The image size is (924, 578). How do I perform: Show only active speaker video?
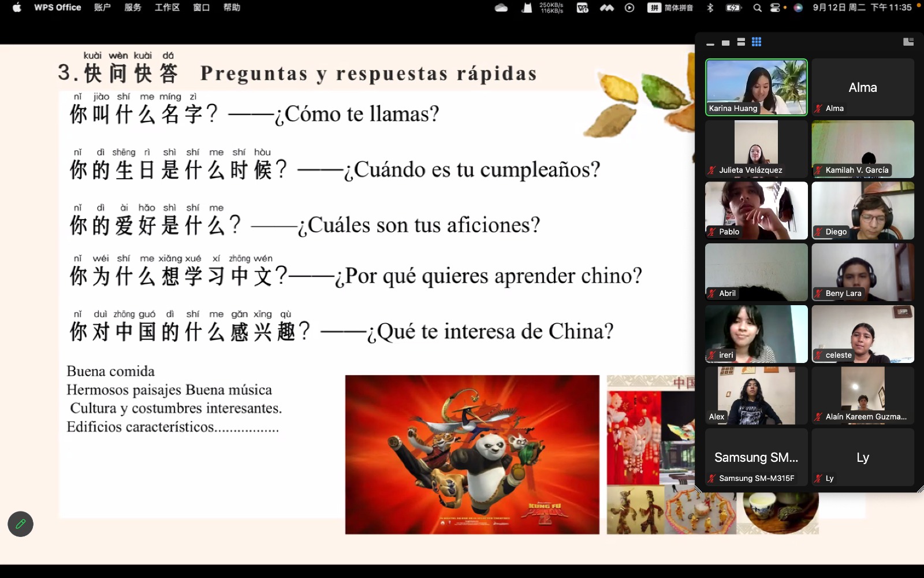[726, 43]
